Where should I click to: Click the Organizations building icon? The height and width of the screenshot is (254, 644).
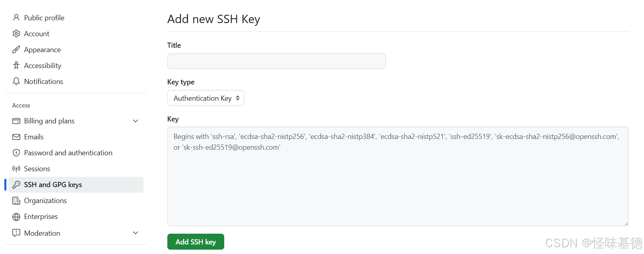[16, 200]
